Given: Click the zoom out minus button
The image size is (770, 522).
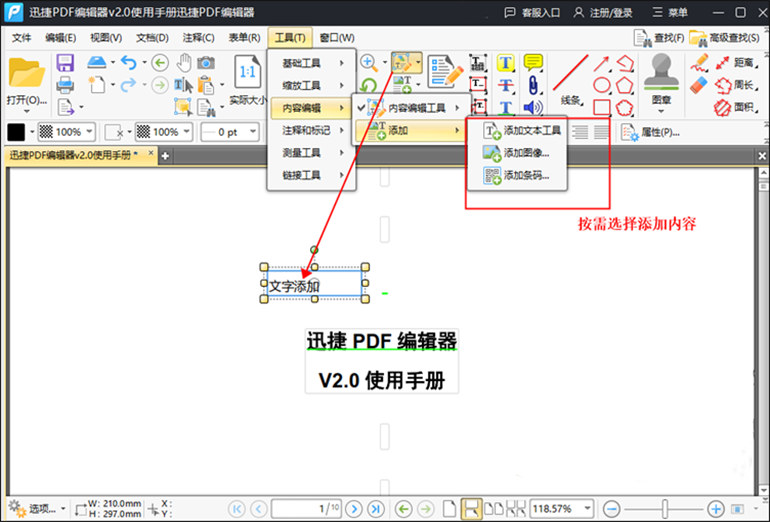Looking at the screenshot, I should pos(611,509).
